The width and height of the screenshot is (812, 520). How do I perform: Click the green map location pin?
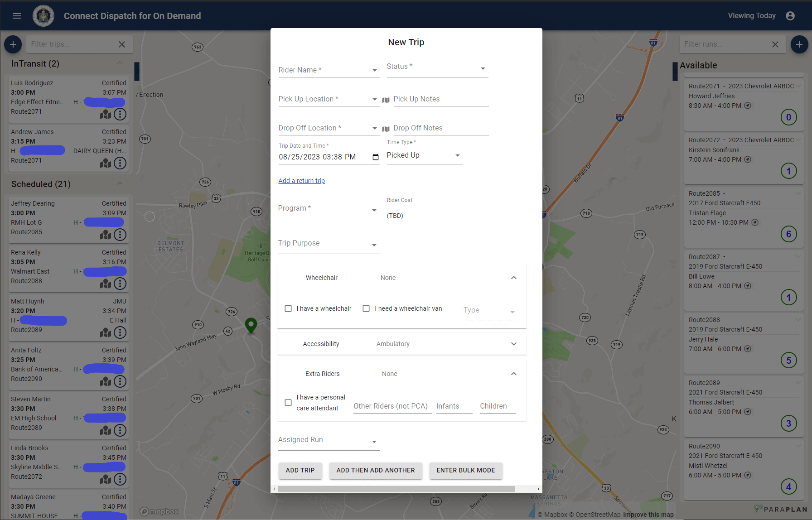(x=251, y=325)
